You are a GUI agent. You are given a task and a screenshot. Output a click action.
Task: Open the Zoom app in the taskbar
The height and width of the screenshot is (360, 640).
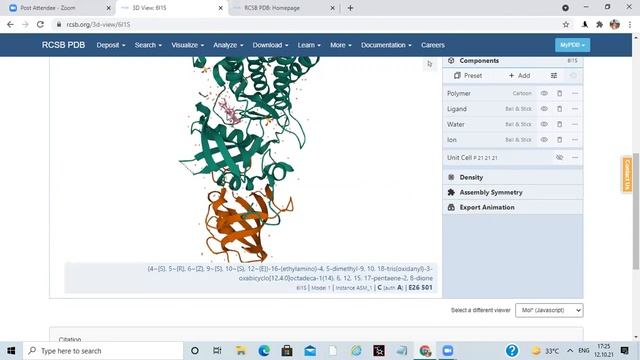tap(448, 351)
